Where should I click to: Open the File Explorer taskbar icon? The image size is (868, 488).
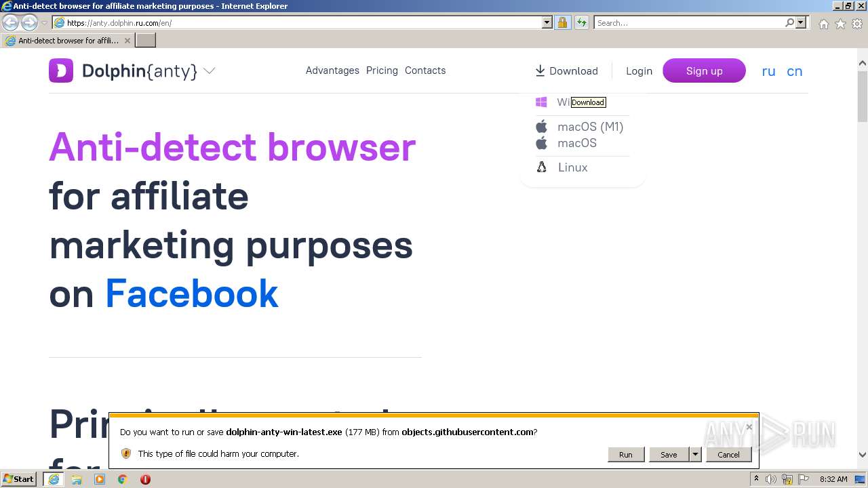[77, 479]
